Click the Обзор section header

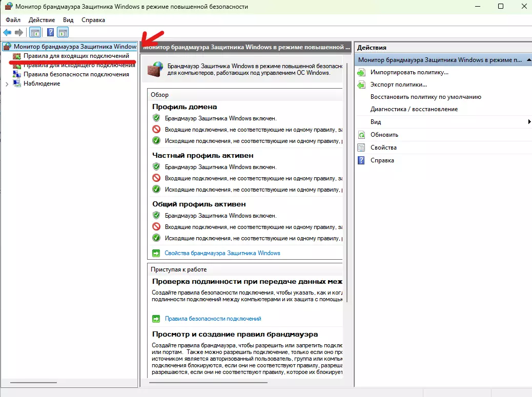245,95
